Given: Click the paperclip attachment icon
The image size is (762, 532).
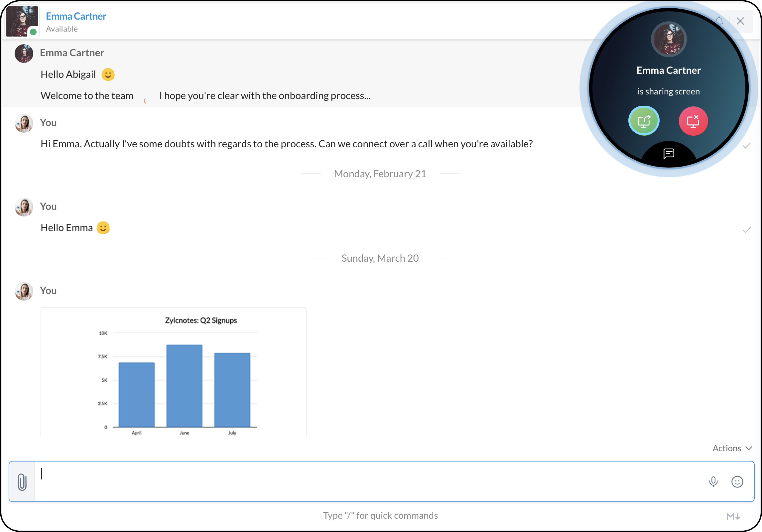Looking at the screenshot, I should 22,481.
